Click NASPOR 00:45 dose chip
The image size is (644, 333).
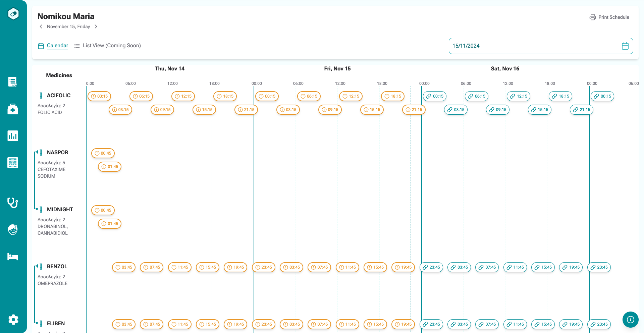coord(103,153)
